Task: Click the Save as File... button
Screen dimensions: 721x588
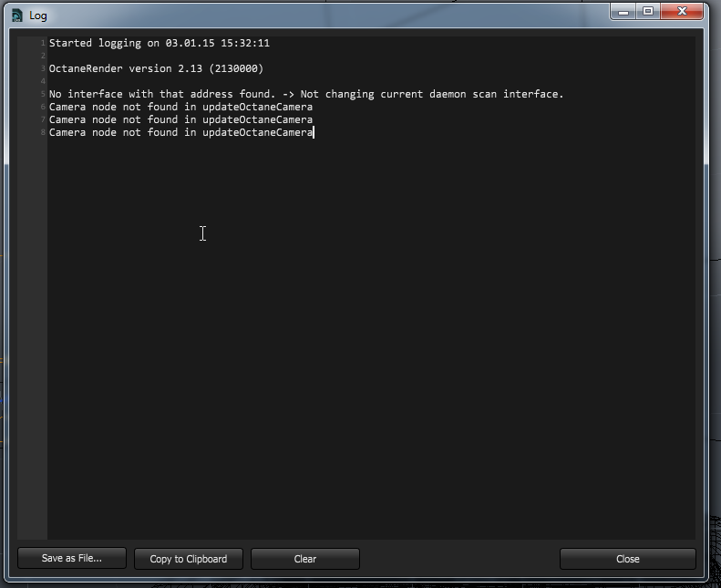Action: point(72,558)
